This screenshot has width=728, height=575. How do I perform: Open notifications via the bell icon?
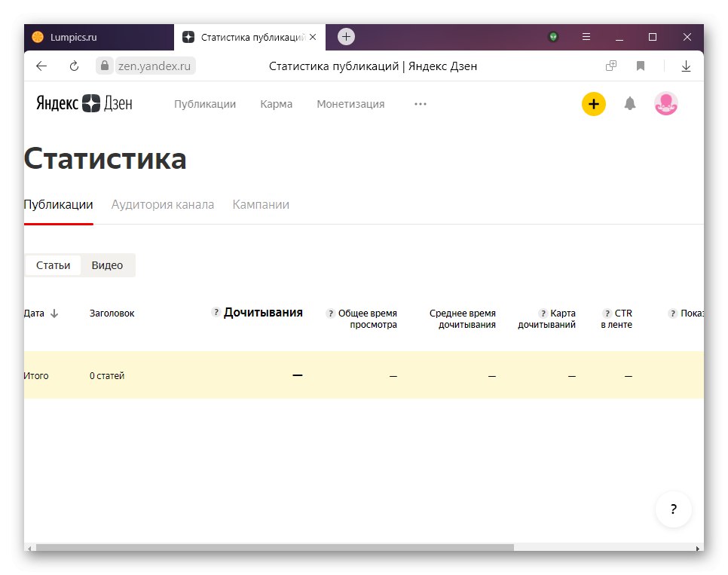(631, 104)
